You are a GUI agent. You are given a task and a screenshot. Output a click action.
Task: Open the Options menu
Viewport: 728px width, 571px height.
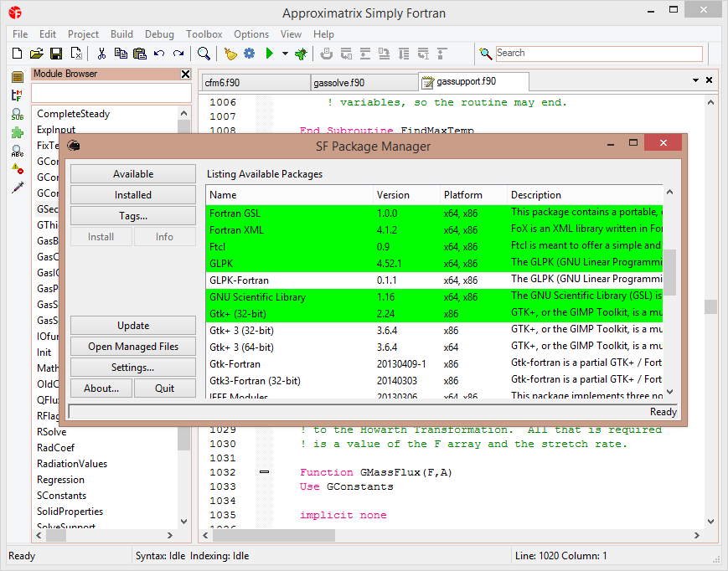pyautogui.click(x=251, y=34)
